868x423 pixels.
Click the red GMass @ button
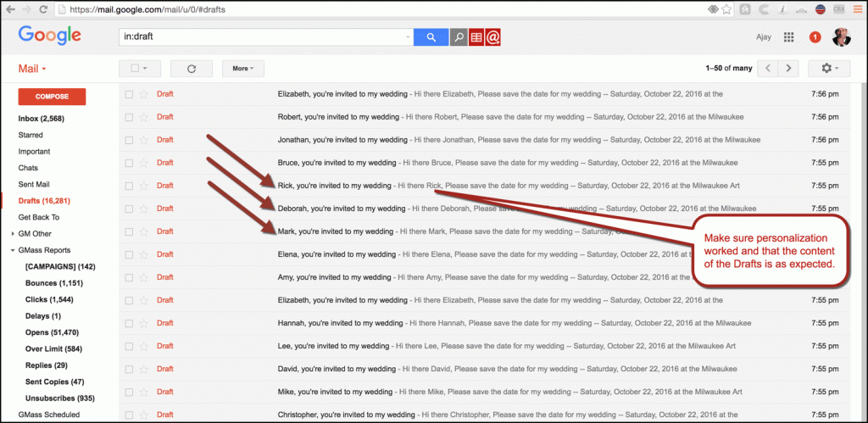coord(494,37)
